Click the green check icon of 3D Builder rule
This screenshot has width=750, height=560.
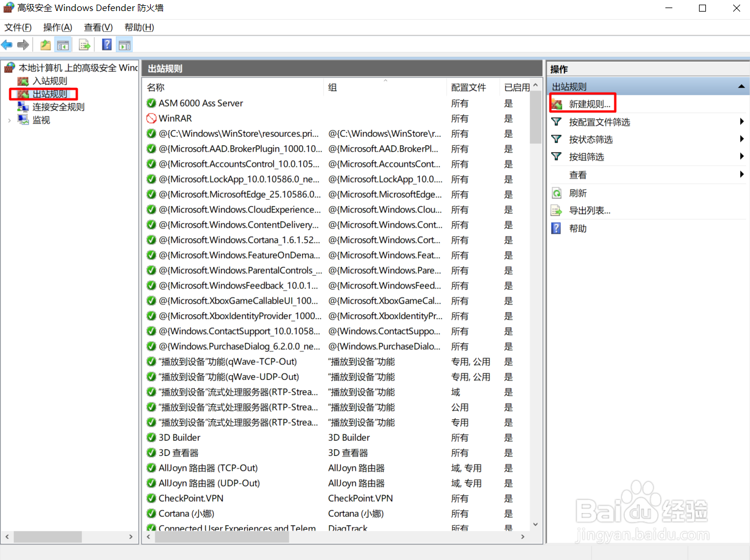(x=151, y=437)
